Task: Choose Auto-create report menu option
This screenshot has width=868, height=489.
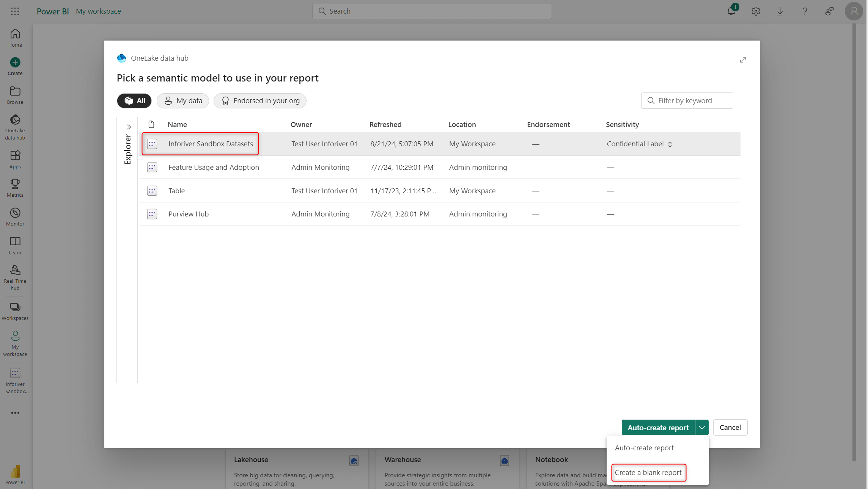Action: click(x=644, y=448)
